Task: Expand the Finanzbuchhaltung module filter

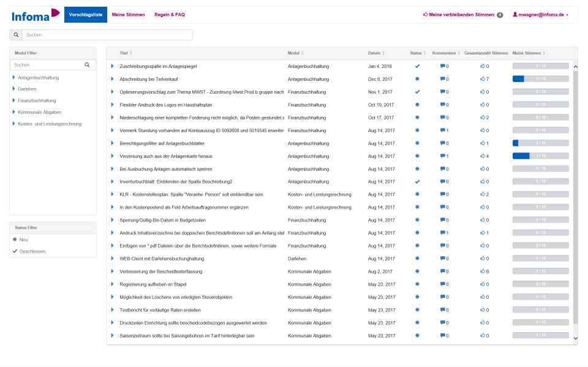Action: click(14, 100)
